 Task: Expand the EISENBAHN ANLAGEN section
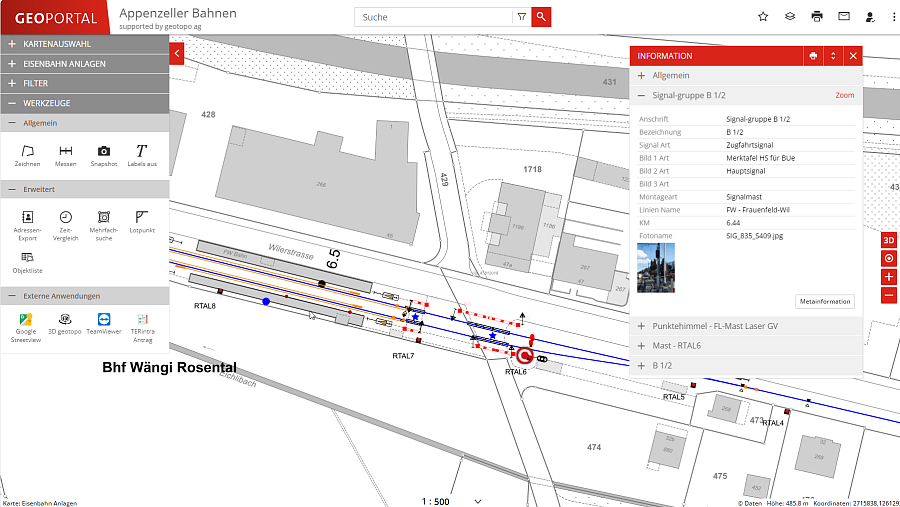coord(84,64)
